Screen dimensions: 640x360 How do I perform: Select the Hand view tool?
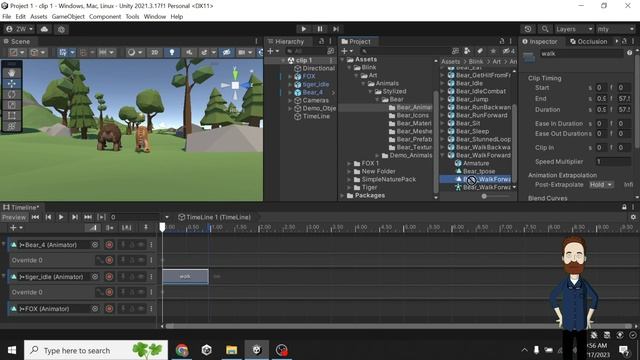click(12, 73)
